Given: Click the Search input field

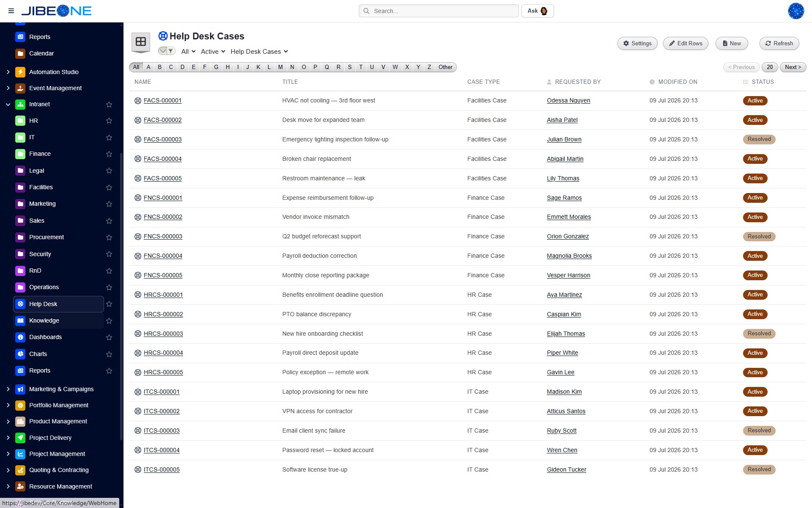Looking at the screenshot, I should [439, 11].
